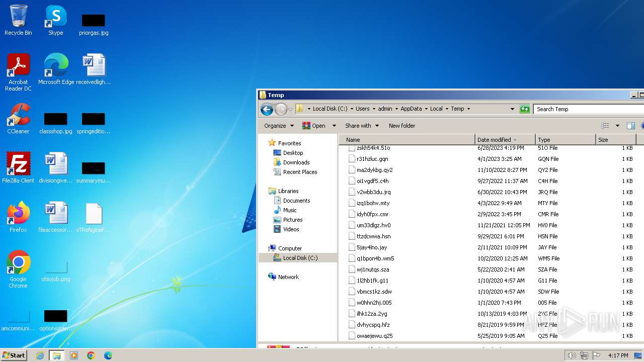The width and height of the screenshot is (644, 362).
Task: Select the priorgas.jpg desktop file
Action: click(x=94, y=24)
